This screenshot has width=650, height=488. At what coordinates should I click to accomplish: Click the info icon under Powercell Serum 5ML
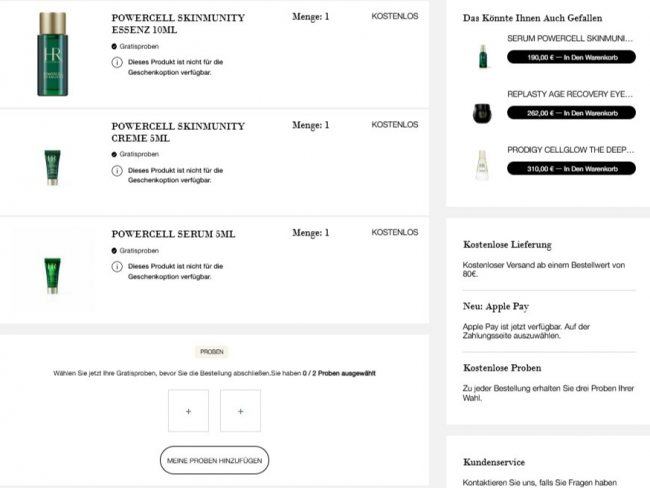pos(117,266)
